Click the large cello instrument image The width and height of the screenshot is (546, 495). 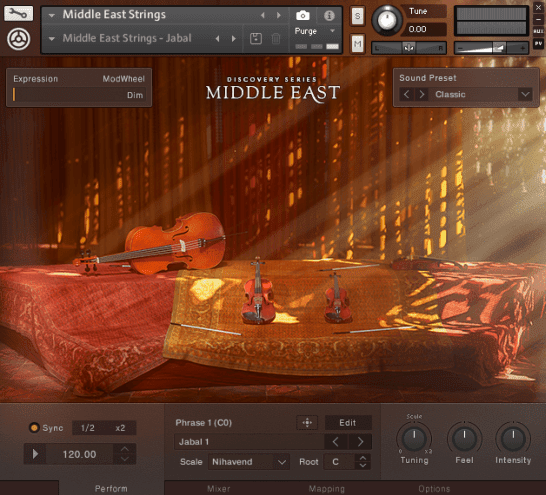click(x=150, y=244)
